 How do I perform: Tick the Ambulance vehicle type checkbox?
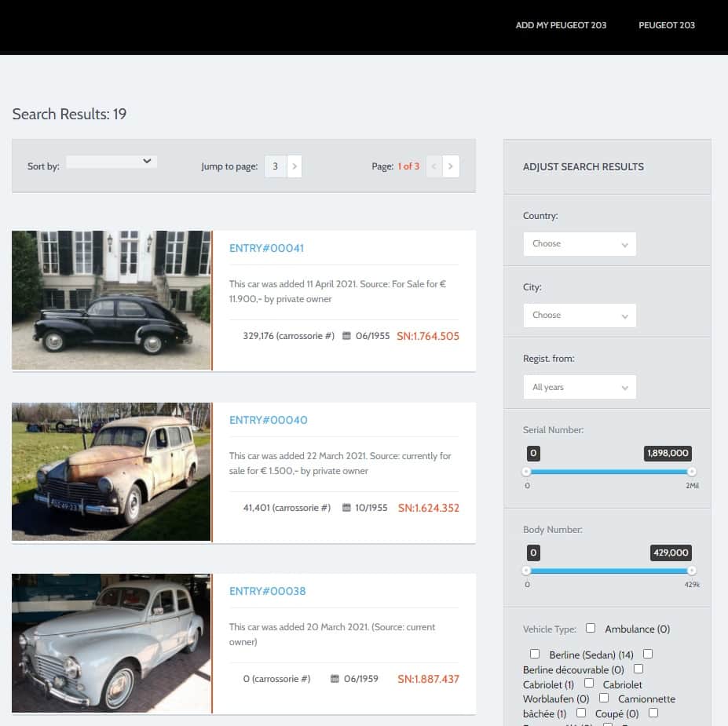click(x=591, y=628)
